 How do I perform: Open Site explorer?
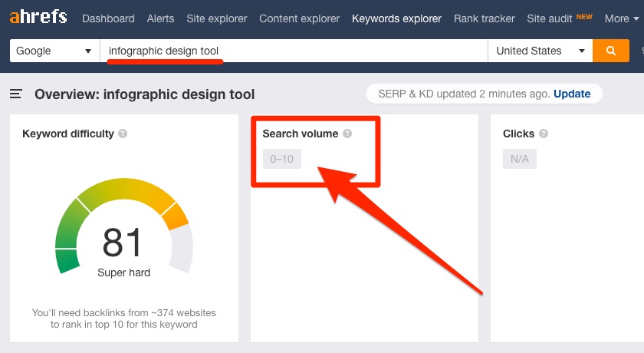(x=216, y=18)
